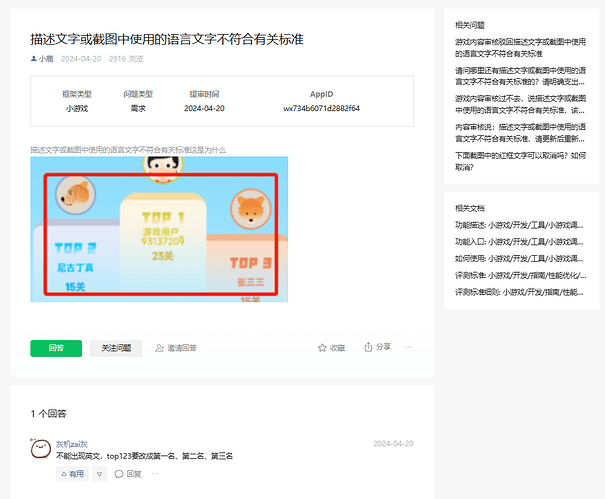Screen dimensions: 605x499
Task: Click the 相关问题 section heading
Action: coord(470,25)
